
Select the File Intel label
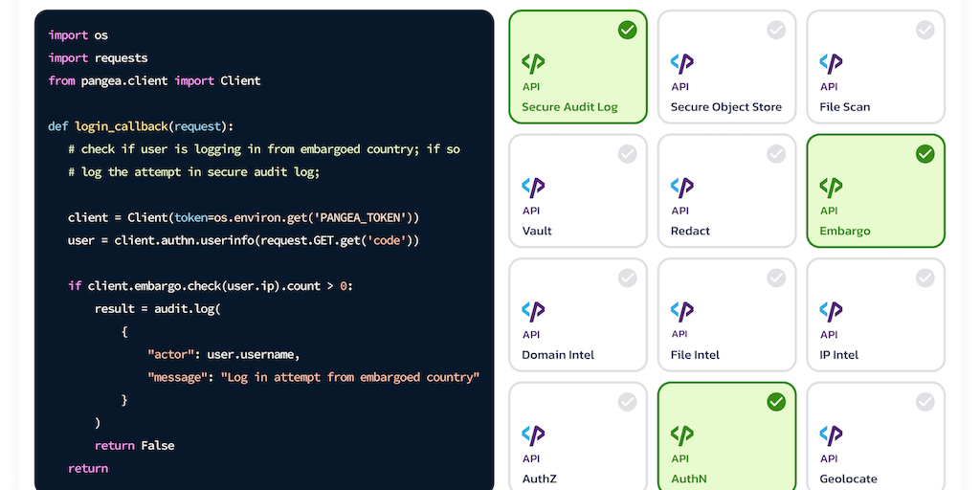coord(695,355)
